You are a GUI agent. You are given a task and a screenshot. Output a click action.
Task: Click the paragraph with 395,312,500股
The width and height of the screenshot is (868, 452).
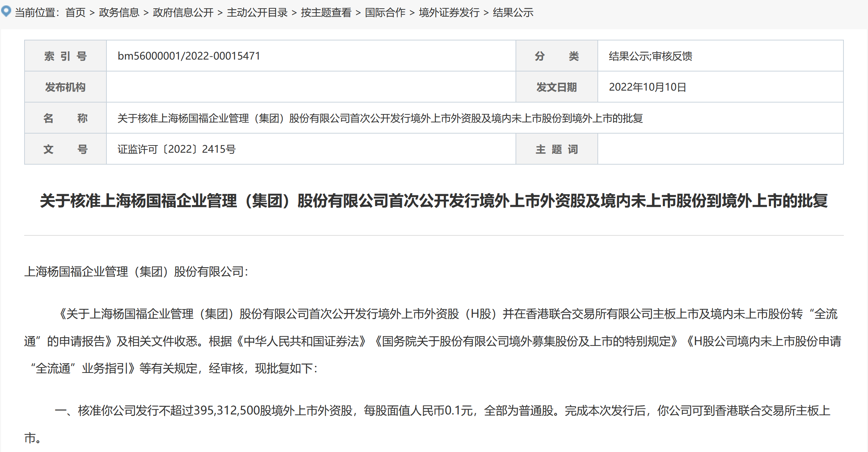coord(428,424)
